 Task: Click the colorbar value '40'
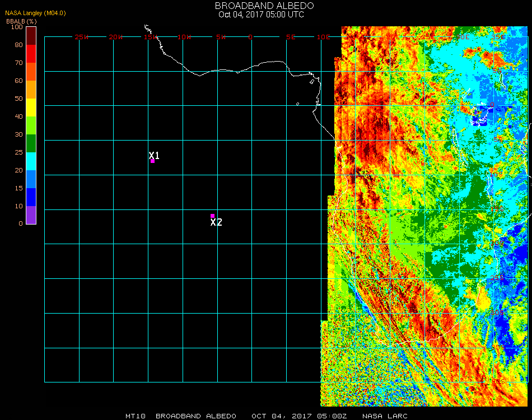tap(18, 116)
